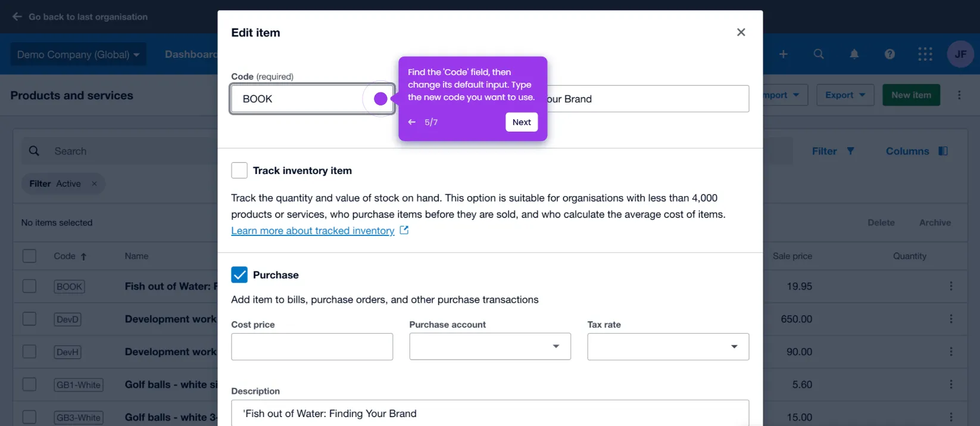This screenshot has width=980, height=426.
Task: Click the Archive bulk action
Action: 935,223
